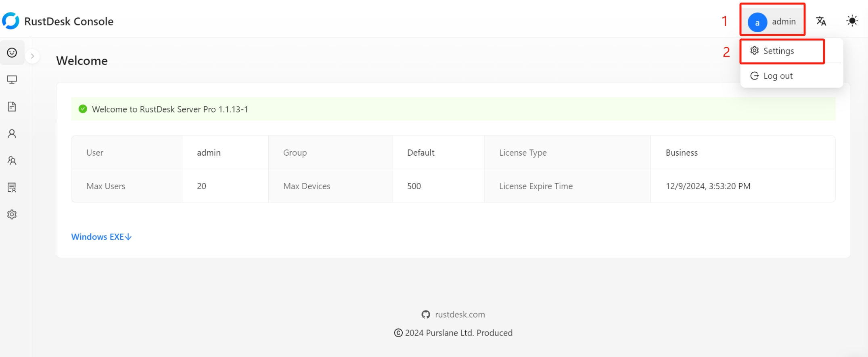
Task: Open the list-with-badge sidebar icon
Action: coord(12,188)
